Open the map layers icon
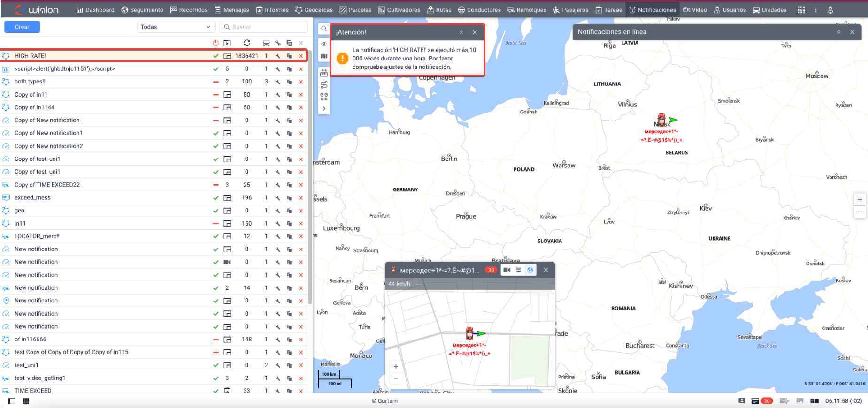The image size is (868, 408). (x=324, y=56)
